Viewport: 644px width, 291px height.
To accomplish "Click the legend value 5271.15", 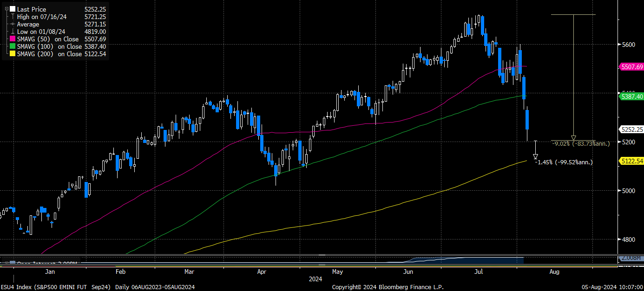I will coord(96,24).
